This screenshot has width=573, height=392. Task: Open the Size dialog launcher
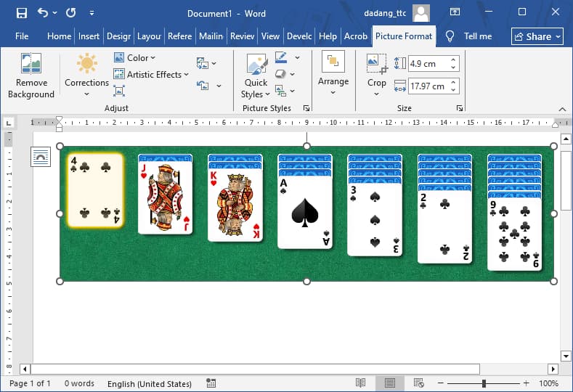pyautogui.click(x=460, y=108)
